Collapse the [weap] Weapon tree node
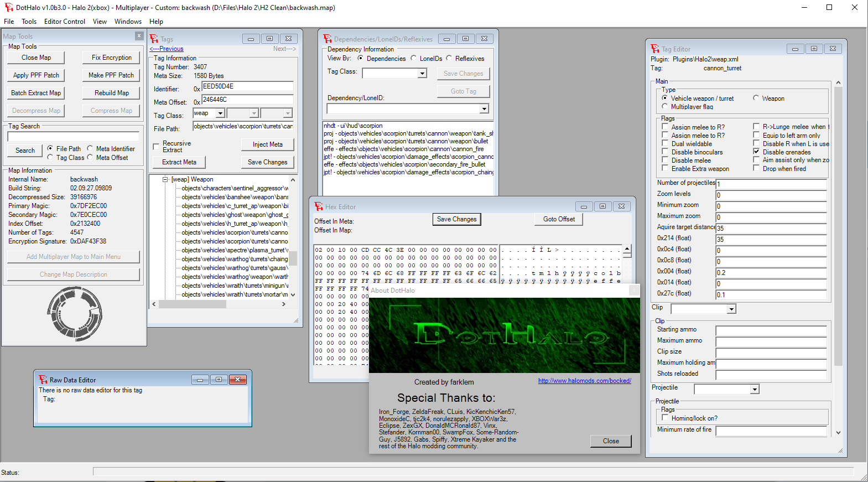Image resolution: width=868 pixels, height=482 pixels. [x=165, y=179]
